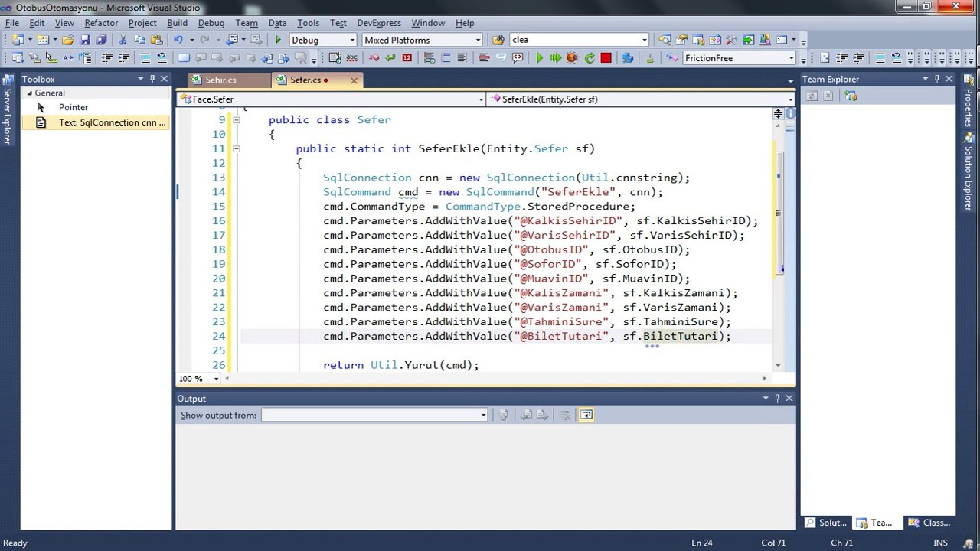The height and width of the screenshot is (551, 980).
Task: Click the Properties Window icon in top toolbar
Action: pyautogui.click(x=681, y=40)
